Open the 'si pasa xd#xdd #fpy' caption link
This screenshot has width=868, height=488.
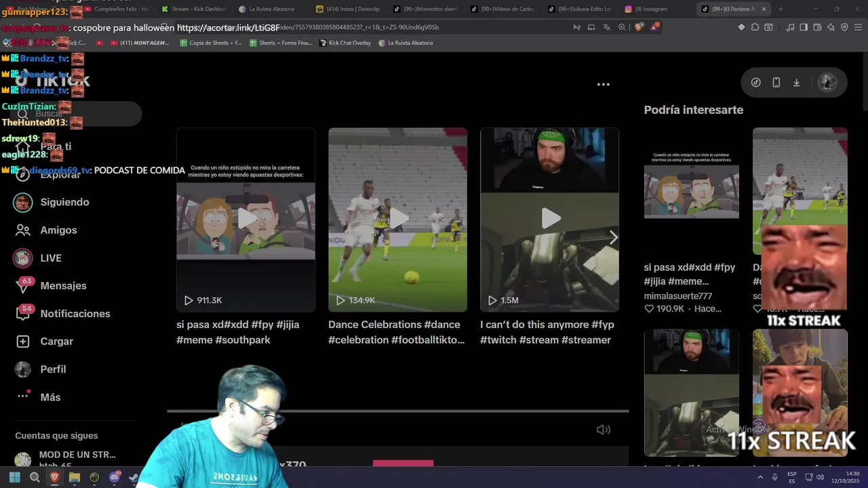(237, 332)
